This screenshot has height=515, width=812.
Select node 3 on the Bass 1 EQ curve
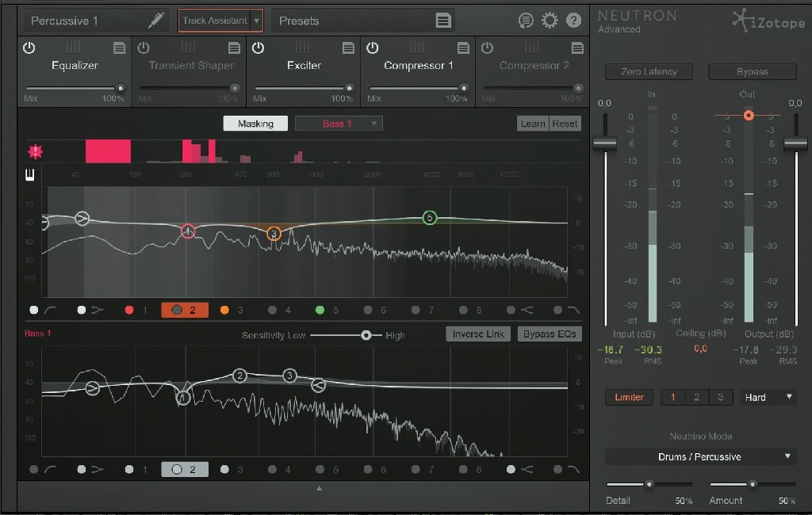click(x=289, y=376)
